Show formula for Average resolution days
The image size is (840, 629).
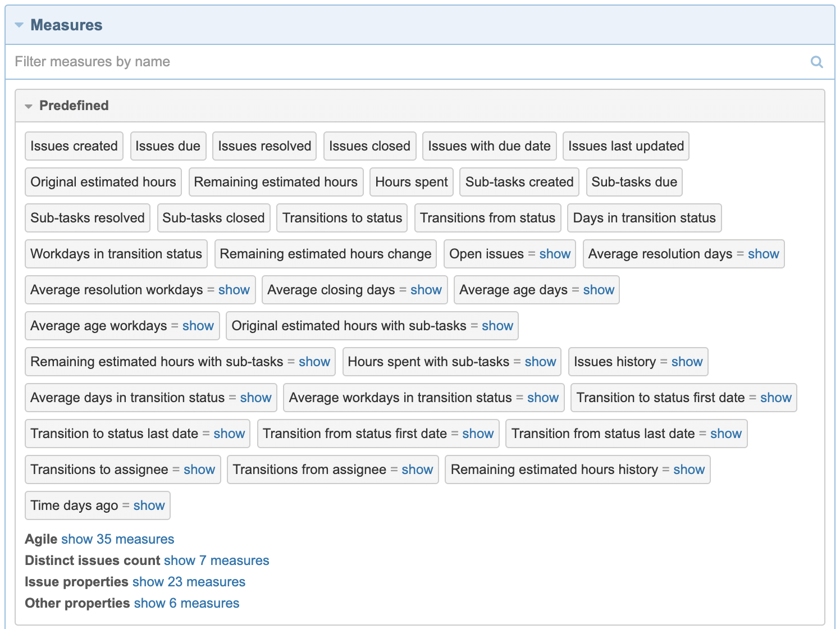[763, 254]
